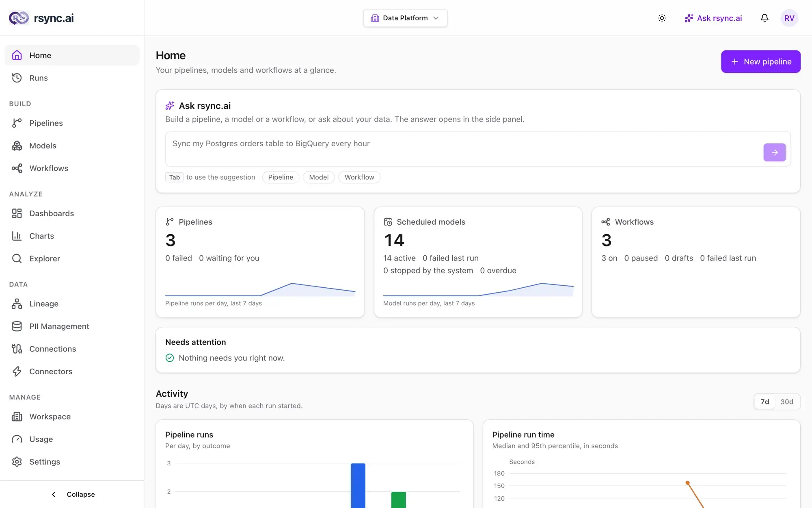Click the Settings gear icon
The image size is (812, 508).
pyautogui.click(x=17, y=462)
